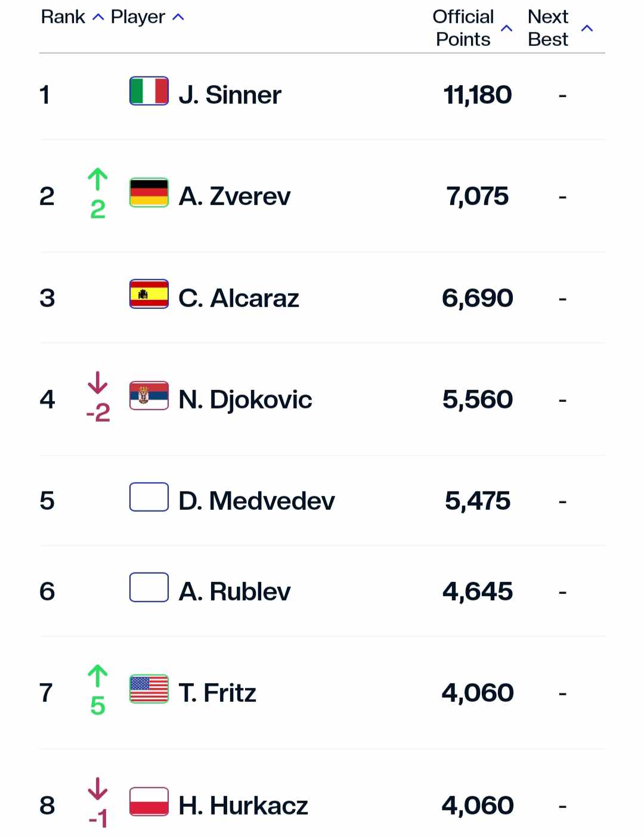Viewport: 644px width, 836px height.
Task: Click the Spanish flag beside C. Alcaraz
Action: tap(149, 294)
